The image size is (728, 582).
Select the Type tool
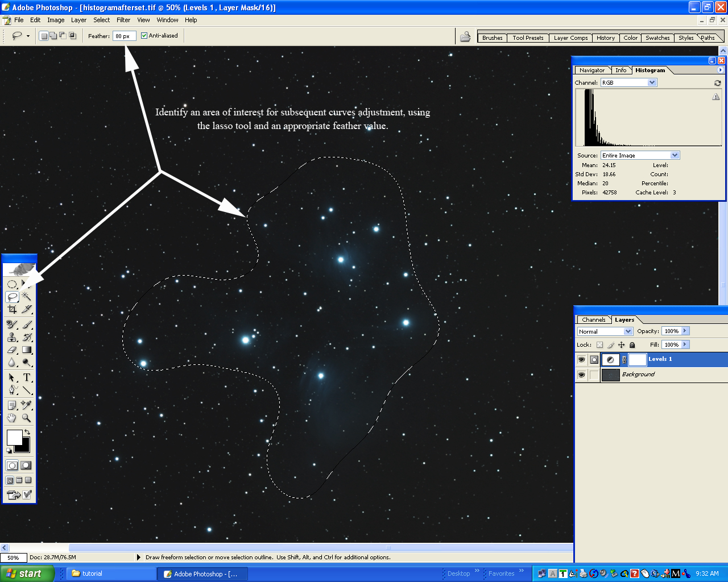(x=27, y=377)
